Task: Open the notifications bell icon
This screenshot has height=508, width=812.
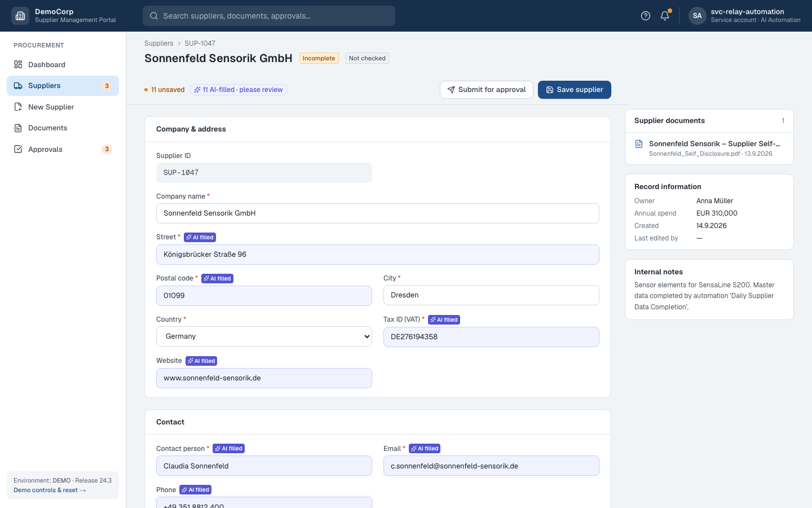Action: pos(665,16)
